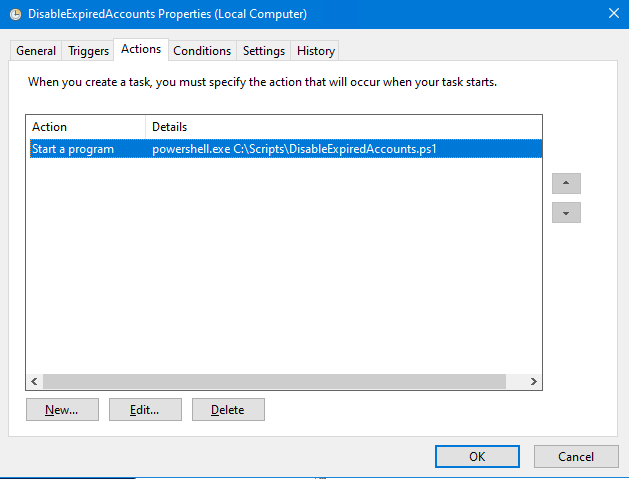Move the selected action up

click(566, 184)
